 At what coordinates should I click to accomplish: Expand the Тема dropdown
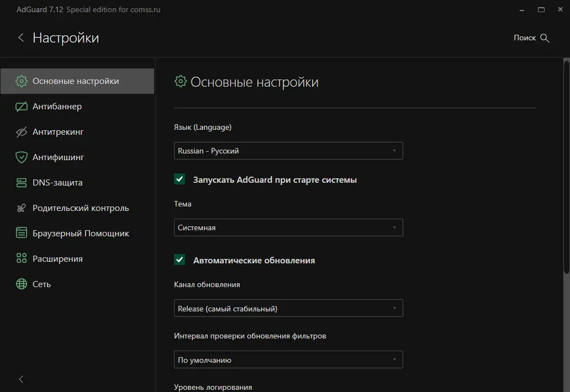tap(288, 227)
